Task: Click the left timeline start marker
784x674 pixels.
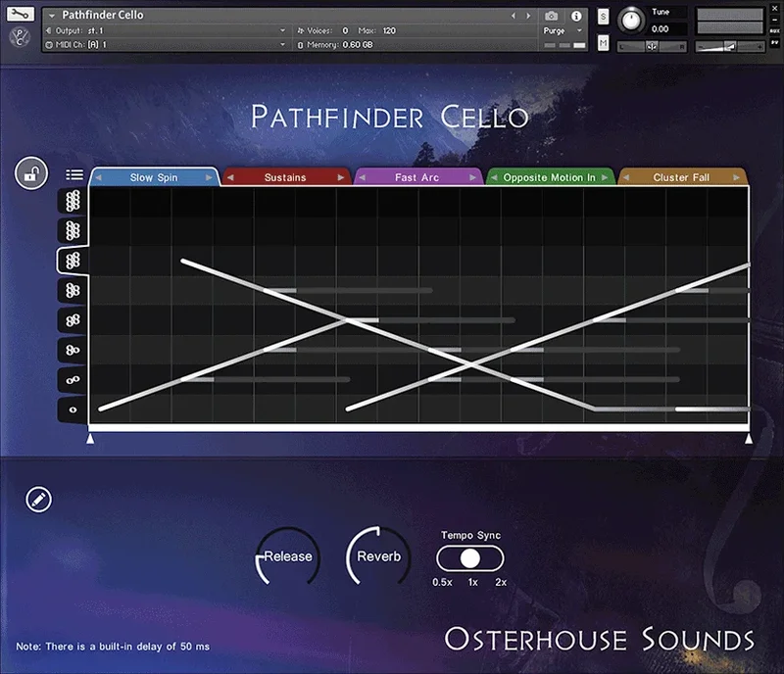Action: 90,439
